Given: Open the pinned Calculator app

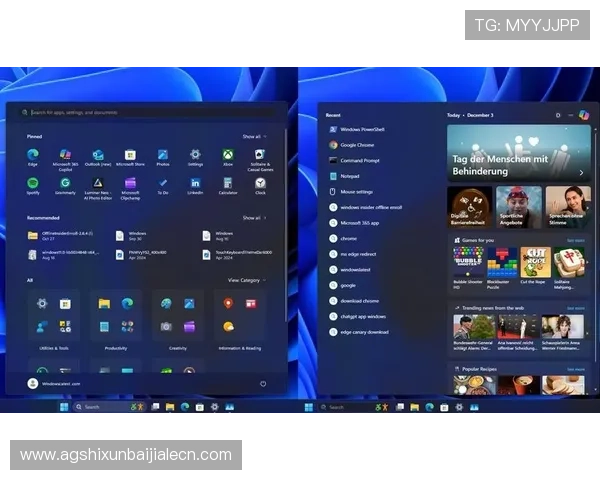Looking at the screenshot, I should [x=228, y=183].
